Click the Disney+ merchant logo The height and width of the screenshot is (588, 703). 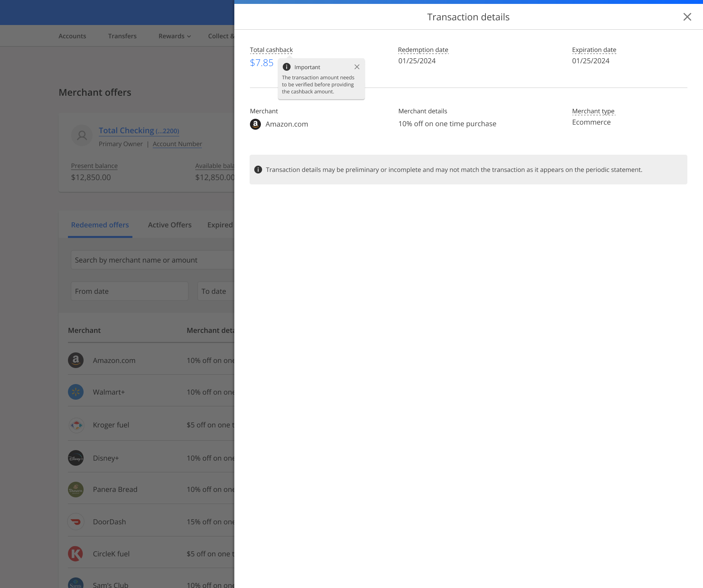pos(76,458)
